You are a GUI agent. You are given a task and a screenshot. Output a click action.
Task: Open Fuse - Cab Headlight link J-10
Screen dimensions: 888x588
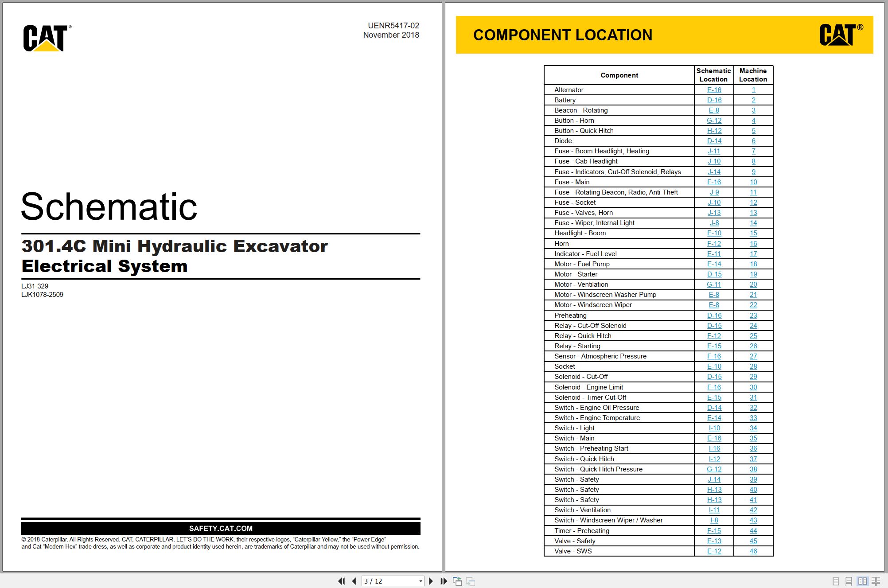coord(714,161)
